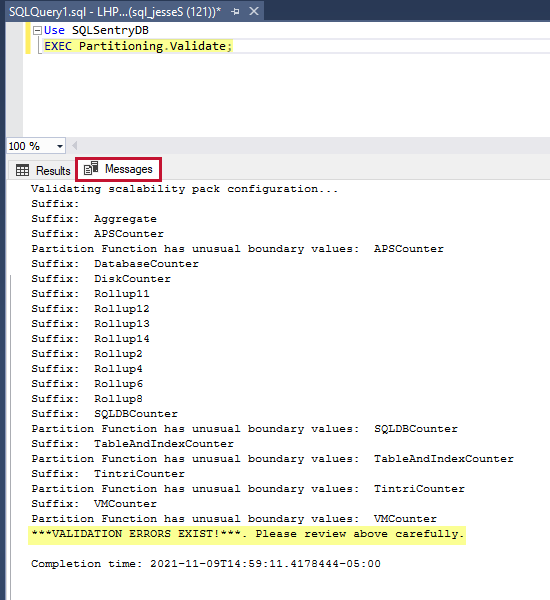Open the 100 % zoom dropdown

[x=60, y=146]
